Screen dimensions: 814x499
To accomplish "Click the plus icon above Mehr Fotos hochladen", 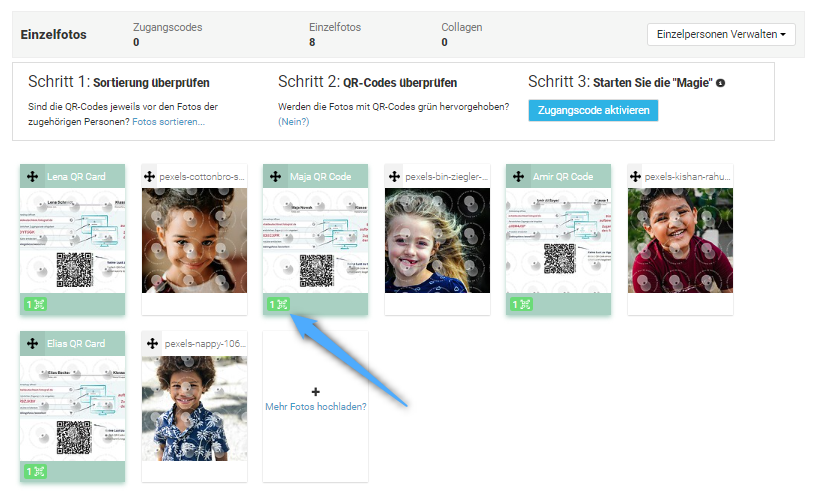I will (316, 392).
